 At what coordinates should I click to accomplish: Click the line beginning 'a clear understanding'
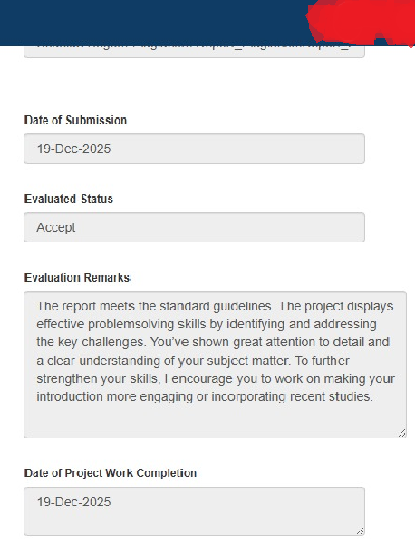[193, 361]
